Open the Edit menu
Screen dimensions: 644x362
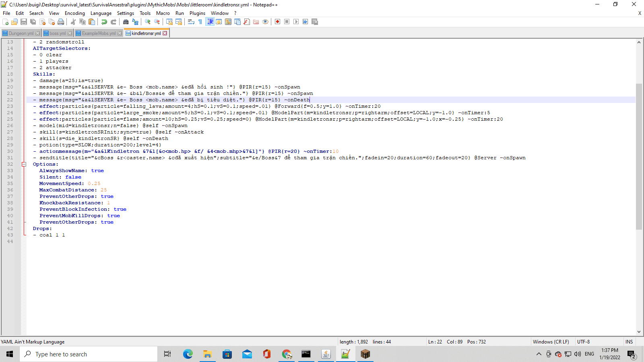20,13
